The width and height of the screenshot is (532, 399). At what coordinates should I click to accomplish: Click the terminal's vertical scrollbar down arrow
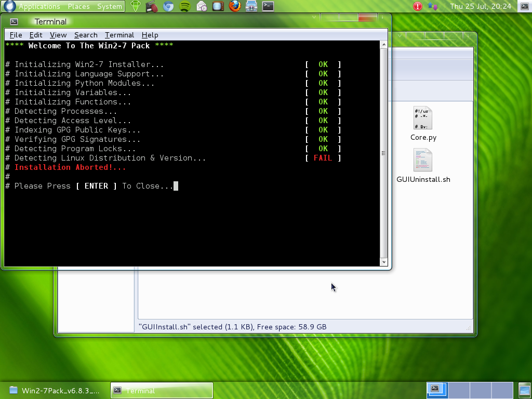[384, 262]
